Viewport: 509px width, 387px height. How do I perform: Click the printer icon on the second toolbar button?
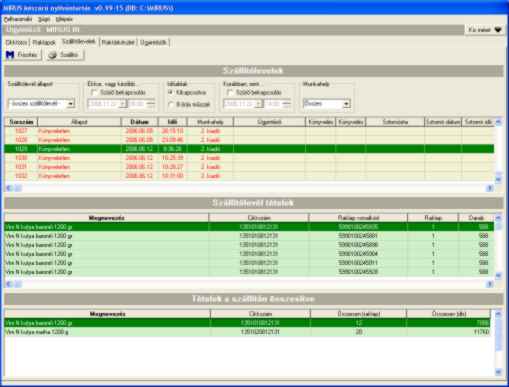coord(52,55)
